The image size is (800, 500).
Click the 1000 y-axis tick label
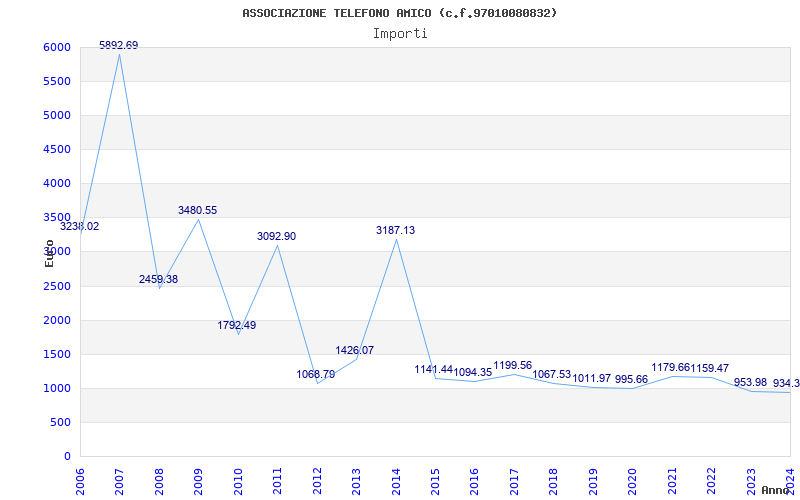pos(59,388)
